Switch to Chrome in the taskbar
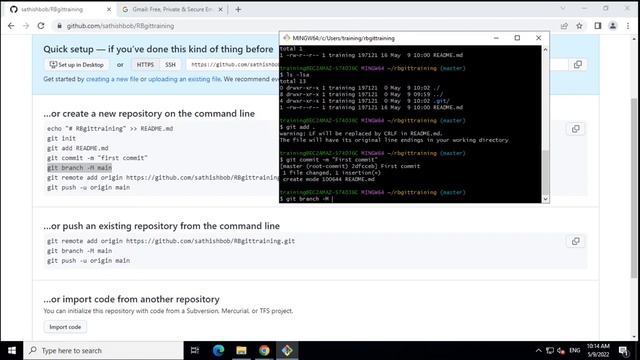Viewport: 640px width, 360px height. (x=264, y=351)
